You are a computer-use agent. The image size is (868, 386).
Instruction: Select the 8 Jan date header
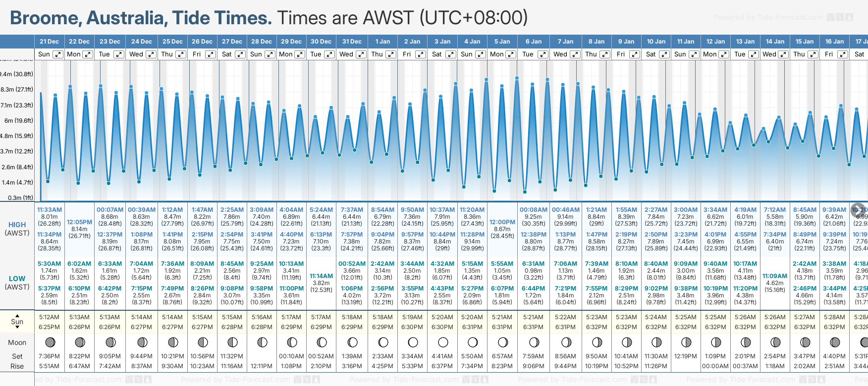pyautogui.click(x=597, y=42)
